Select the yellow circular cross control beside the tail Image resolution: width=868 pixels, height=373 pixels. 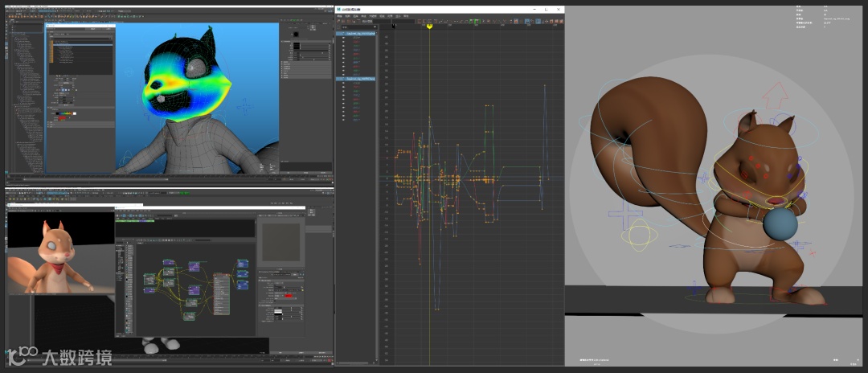tap(639, 236)
